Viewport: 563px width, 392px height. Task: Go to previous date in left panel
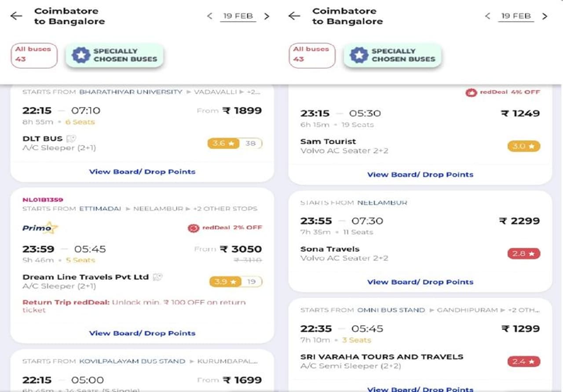pyautogui.click(x=210, y=16)
